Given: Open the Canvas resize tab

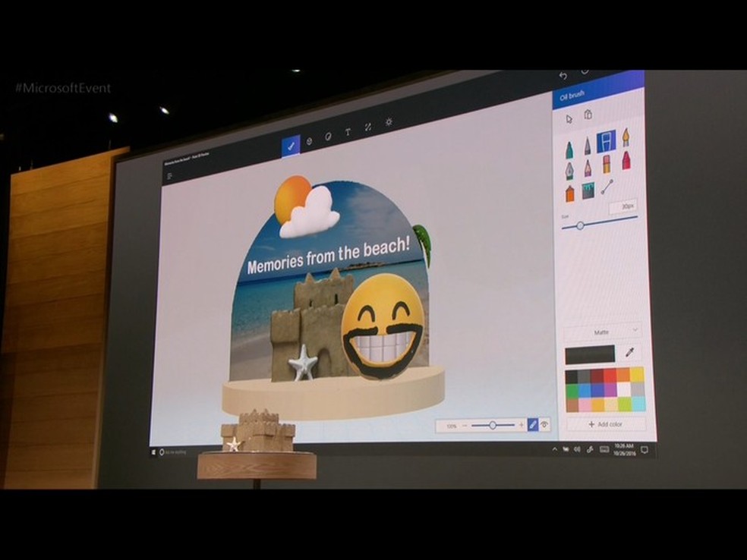Looking at the screenshot, I should (x=367, y=127).
